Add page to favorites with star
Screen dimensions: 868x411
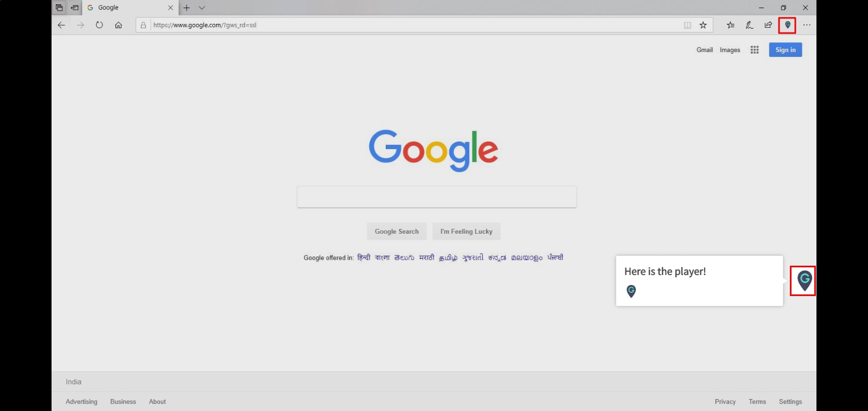coord(703,25)
